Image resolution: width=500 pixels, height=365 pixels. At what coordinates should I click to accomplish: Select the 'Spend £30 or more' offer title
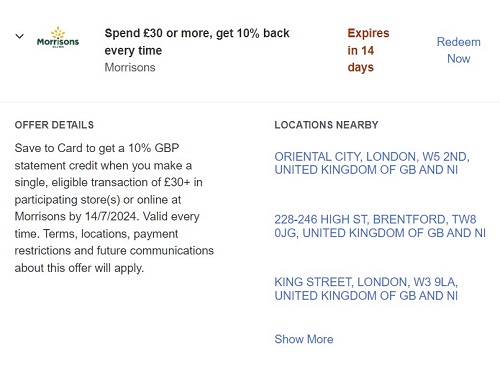pos(197,42)
